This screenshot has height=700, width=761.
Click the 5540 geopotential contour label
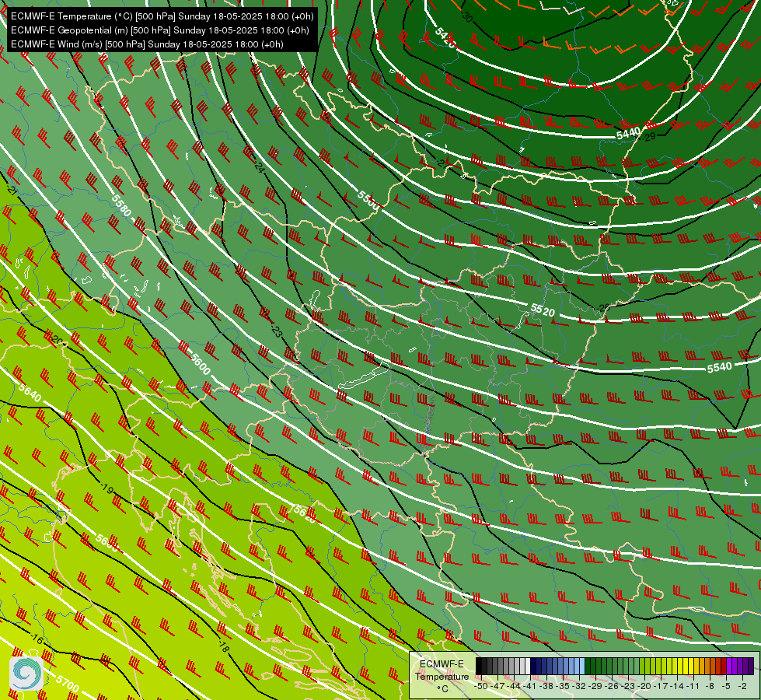tap(719, 368)
